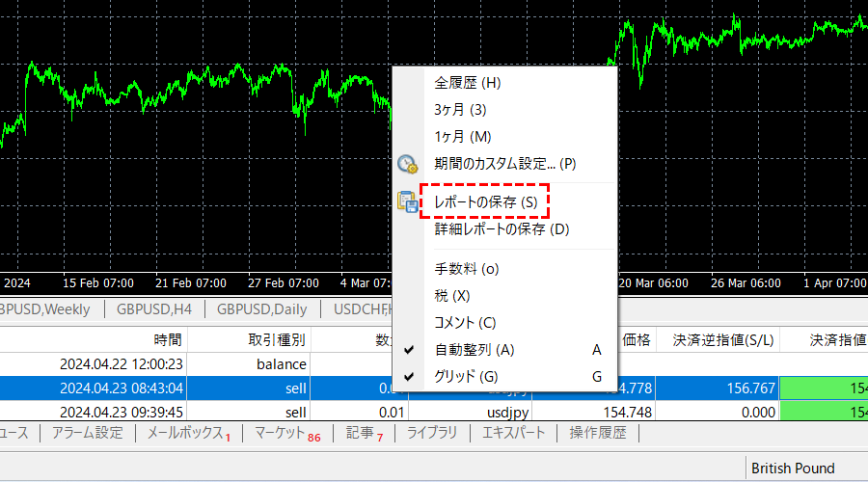
Task: Click 15 Feb 07:00 on time axis
Action: click(98, 282)
